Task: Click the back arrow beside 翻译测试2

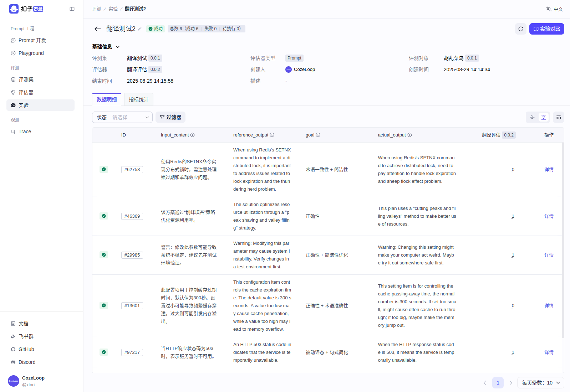Action: [97, 29]
